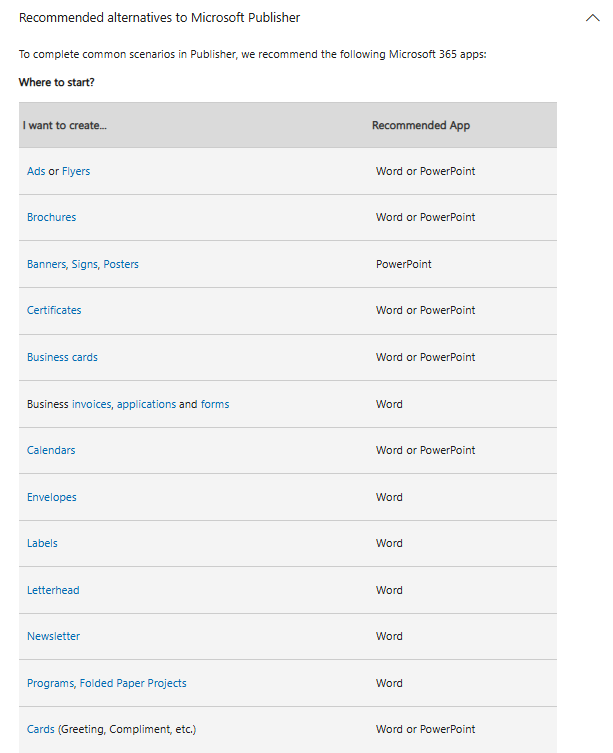The image size is (613, 753).
Task: Open the Labels link
Action: pos(42,543)
